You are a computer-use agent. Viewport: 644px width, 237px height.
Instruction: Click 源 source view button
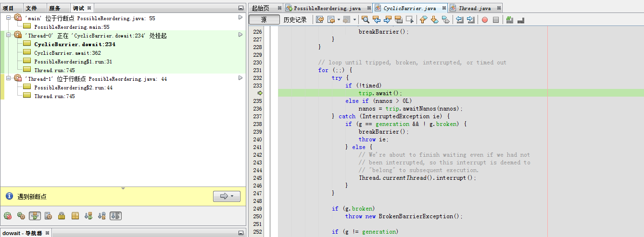(264, 20)
